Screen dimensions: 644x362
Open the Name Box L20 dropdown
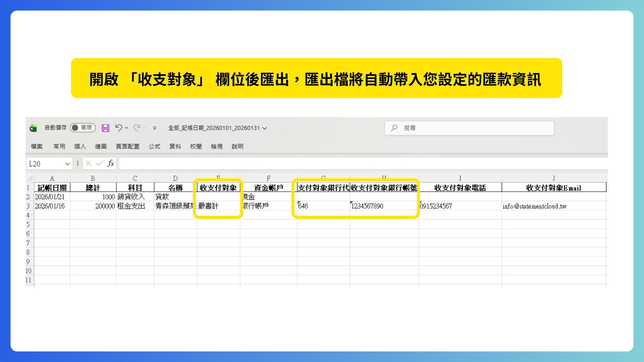[67, 164]
